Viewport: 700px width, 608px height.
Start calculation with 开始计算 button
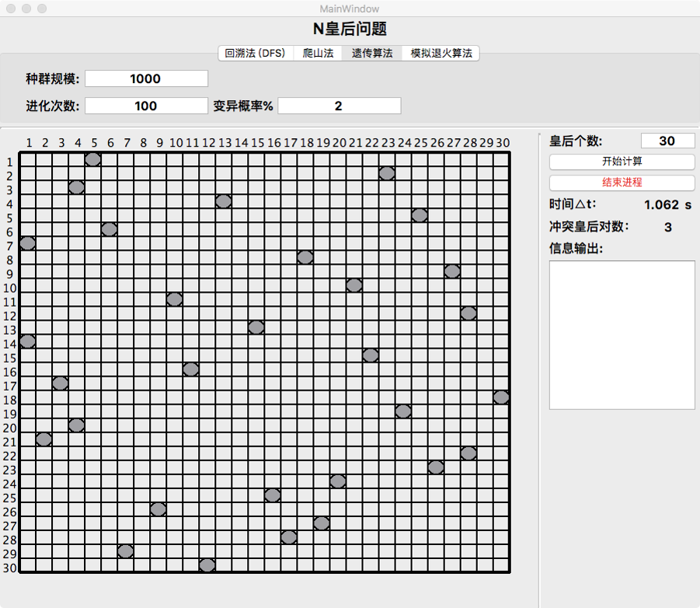tap(622, 162)
